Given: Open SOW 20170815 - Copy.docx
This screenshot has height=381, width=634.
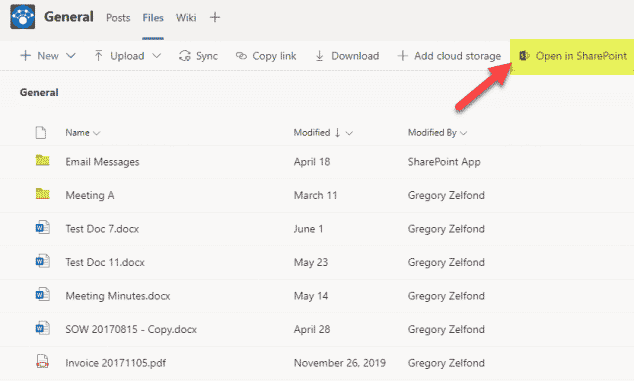Looking at the screenshot, I should (131, 330).
